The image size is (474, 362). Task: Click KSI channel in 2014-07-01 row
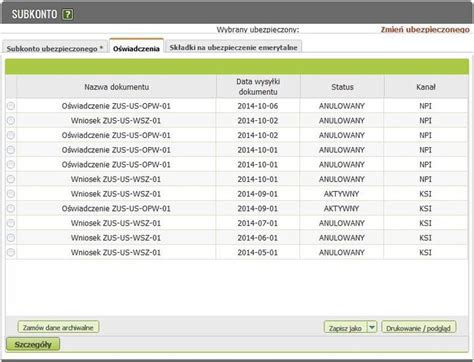425,223
